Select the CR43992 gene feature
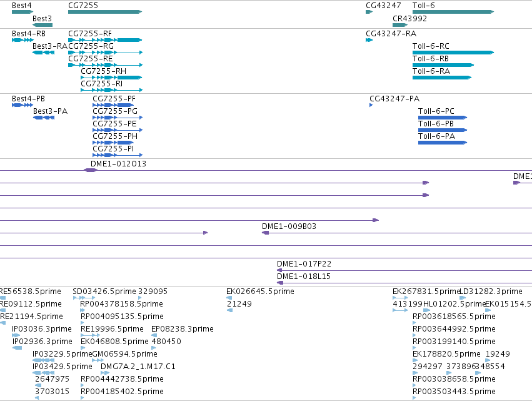The width and height of the screenshot is (532, 401). point(400,25)
